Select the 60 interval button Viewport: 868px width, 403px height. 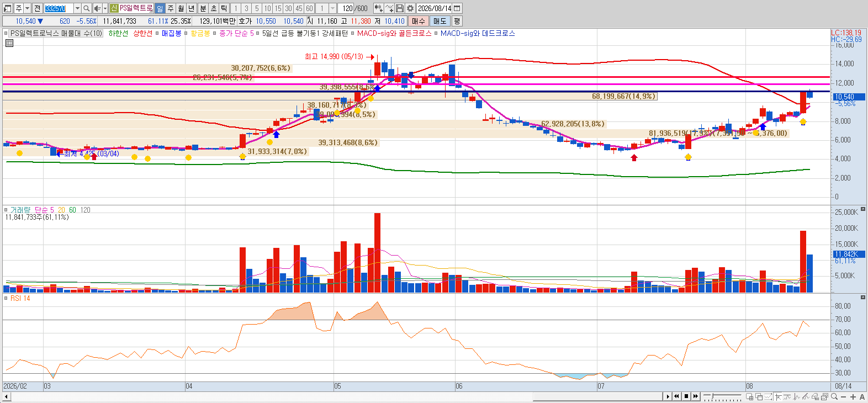[x=309, y=8]
